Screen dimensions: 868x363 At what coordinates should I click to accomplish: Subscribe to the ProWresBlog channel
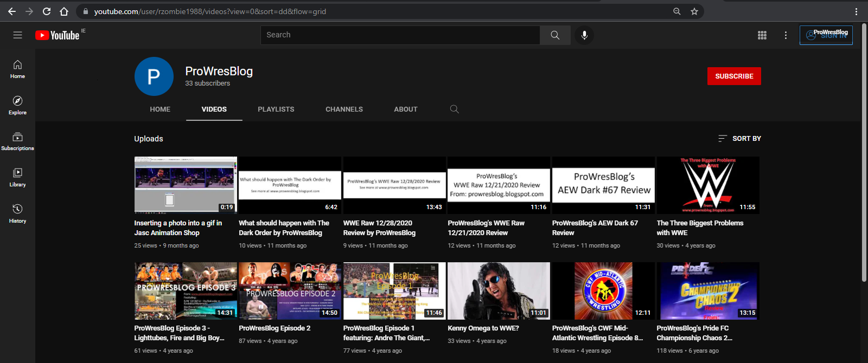[x=733, y=76]
